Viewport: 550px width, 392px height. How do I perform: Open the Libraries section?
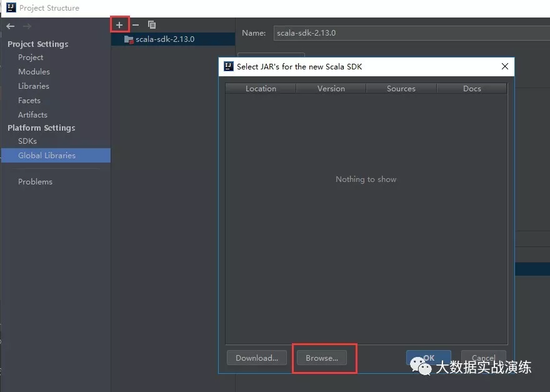34,86
